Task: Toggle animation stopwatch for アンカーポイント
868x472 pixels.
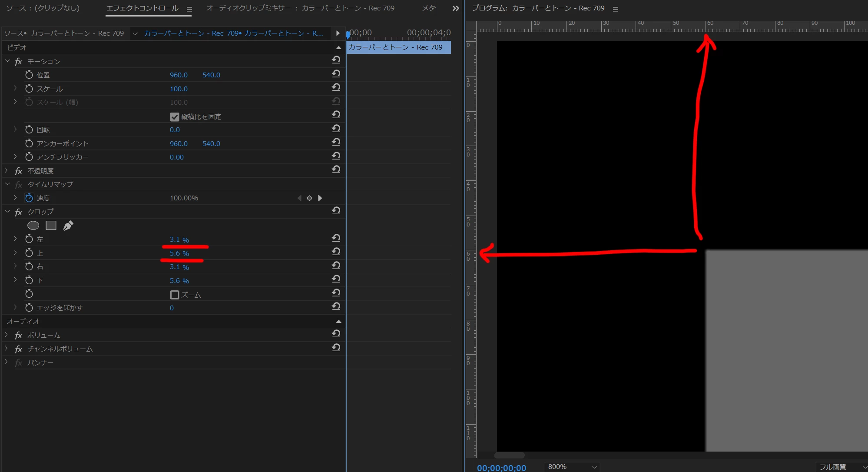Action: pyautogui.click(x=29, y=143)
